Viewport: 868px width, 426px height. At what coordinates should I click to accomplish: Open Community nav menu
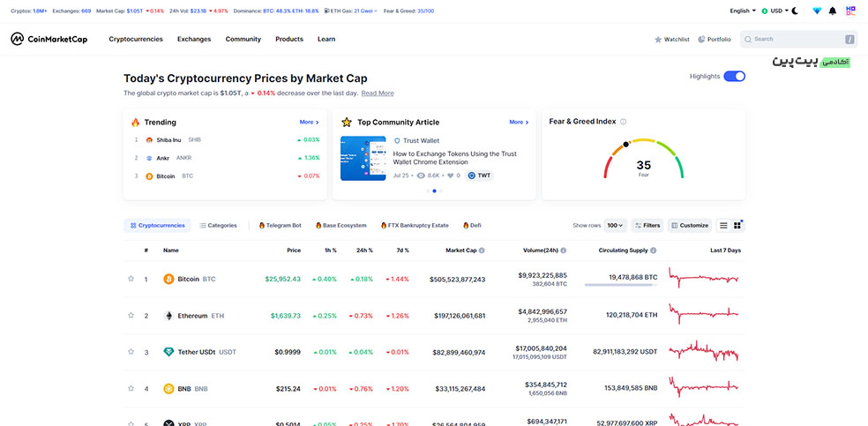point(243,39)
